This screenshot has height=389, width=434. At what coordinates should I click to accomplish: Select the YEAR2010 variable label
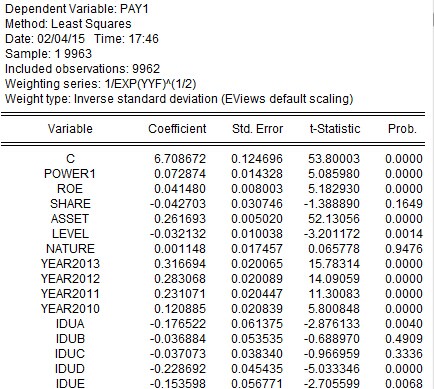point(70,309)
